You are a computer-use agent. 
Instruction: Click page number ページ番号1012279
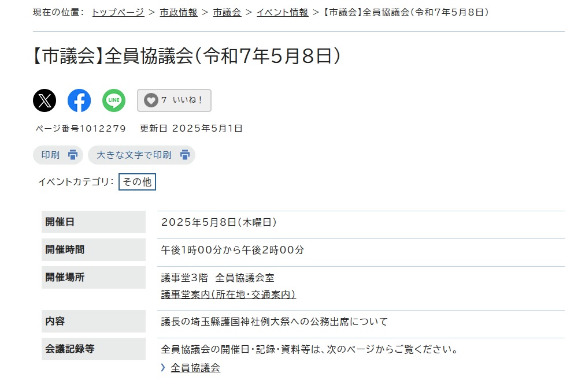80,128
